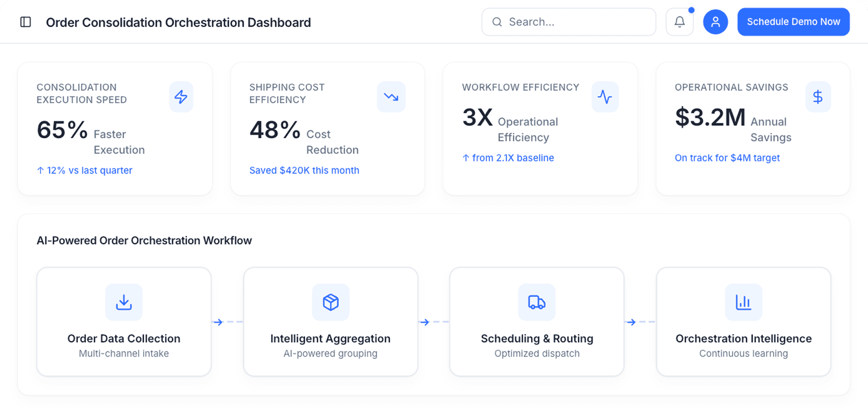Click the 'from 2.1X baseline' link
868x409 pixels.
[x=508, y=158]
